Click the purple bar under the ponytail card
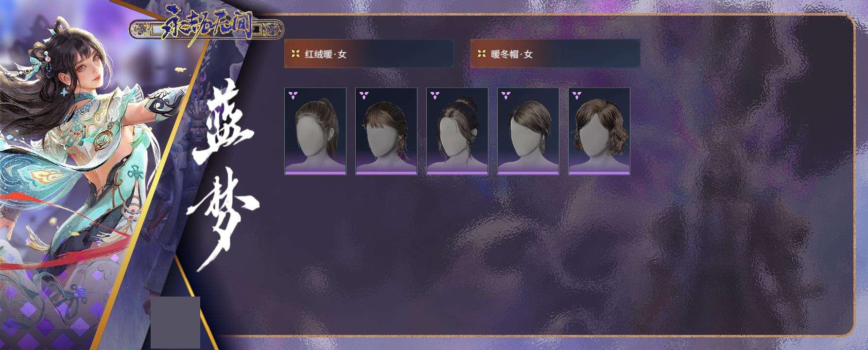 [x=315, y=173]
